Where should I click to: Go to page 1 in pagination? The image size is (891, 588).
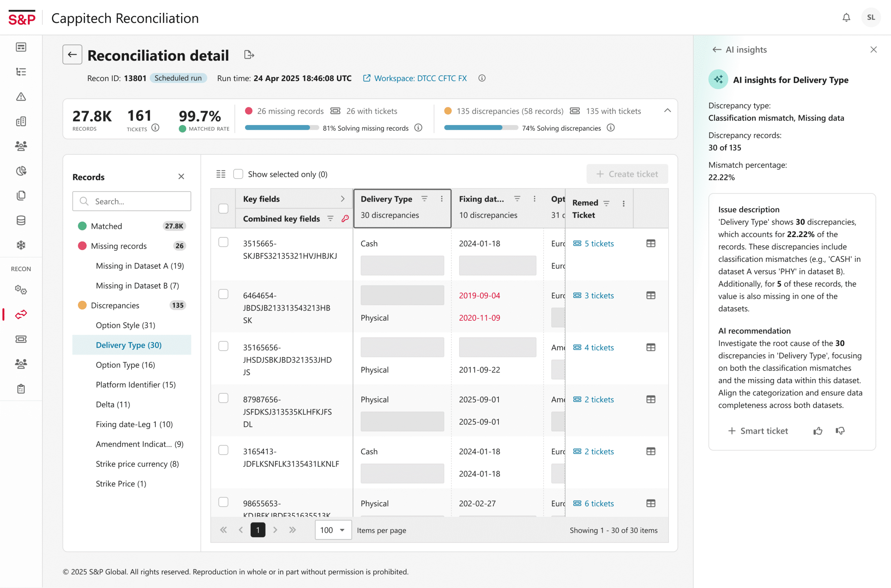[x=258, y=530]
